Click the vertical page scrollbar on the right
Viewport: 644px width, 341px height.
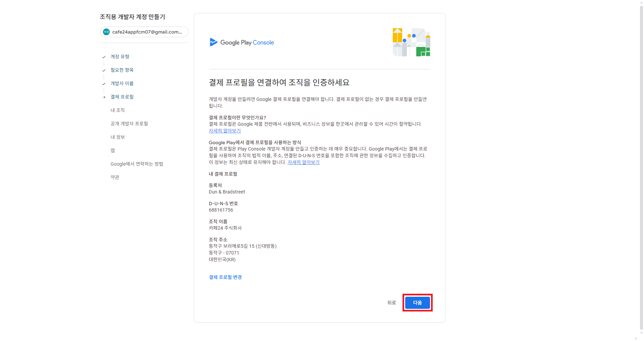coord(641,168)
